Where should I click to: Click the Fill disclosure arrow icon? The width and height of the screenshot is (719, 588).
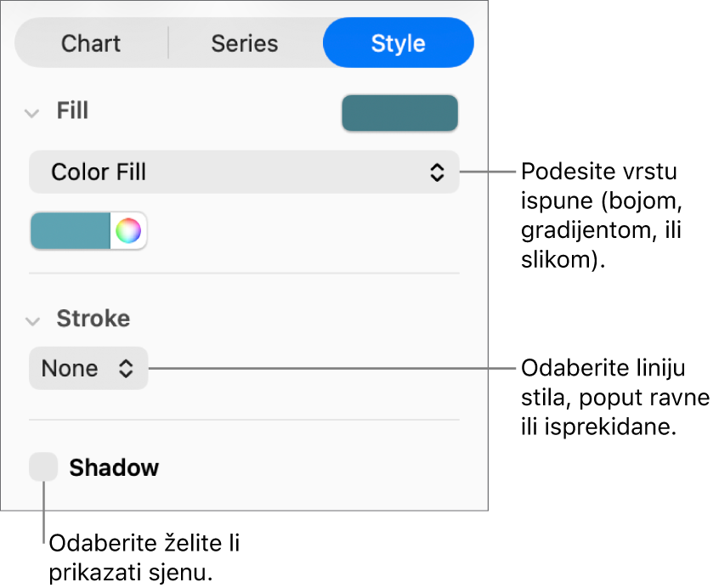click(32, 111)
